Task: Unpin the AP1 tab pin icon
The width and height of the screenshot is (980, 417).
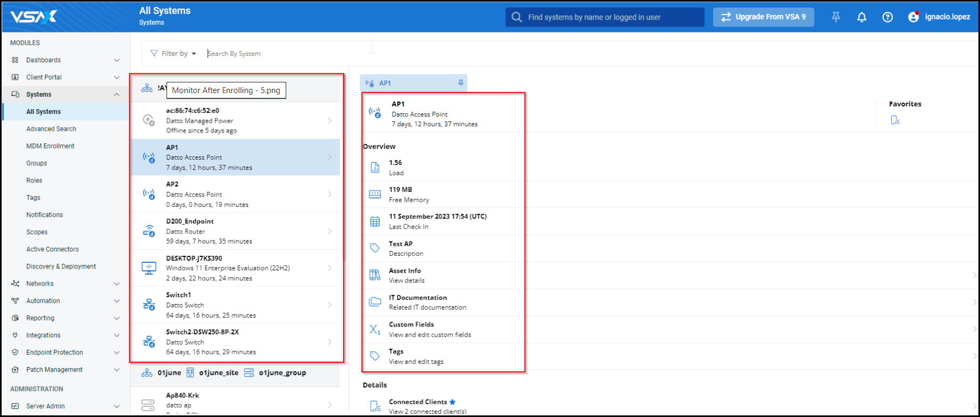Action: pyautogui.click(x=461, y=83)
